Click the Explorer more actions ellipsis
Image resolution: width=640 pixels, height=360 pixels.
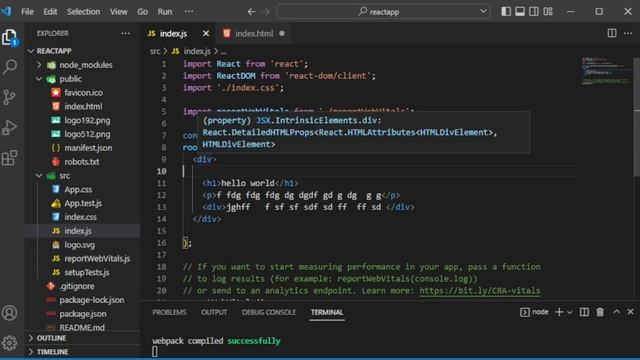[125, 33]
